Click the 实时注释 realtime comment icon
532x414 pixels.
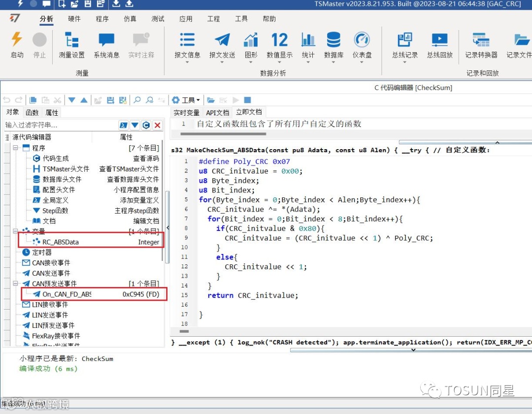(x=141, y=39)
